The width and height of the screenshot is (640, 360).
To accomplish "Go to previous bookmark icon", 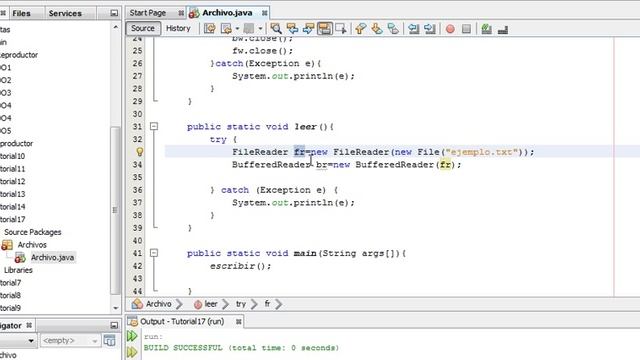I will [360, 29].
